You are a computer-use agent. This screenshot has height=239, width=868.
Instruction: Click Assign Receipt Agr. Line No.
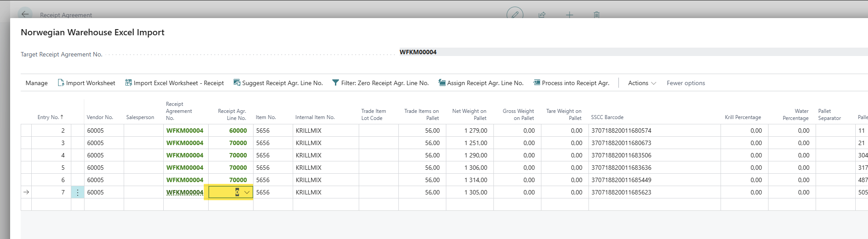coord(481,83)
